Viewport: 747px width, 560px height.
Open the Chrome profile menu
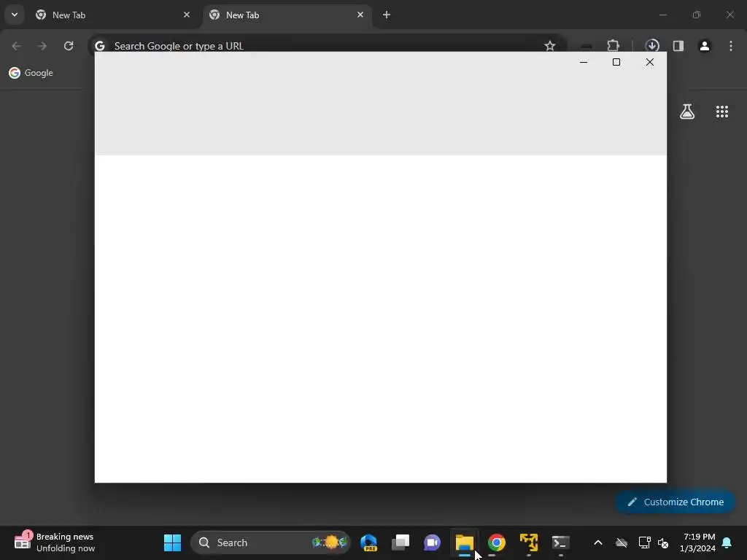(x=705, y=46)
